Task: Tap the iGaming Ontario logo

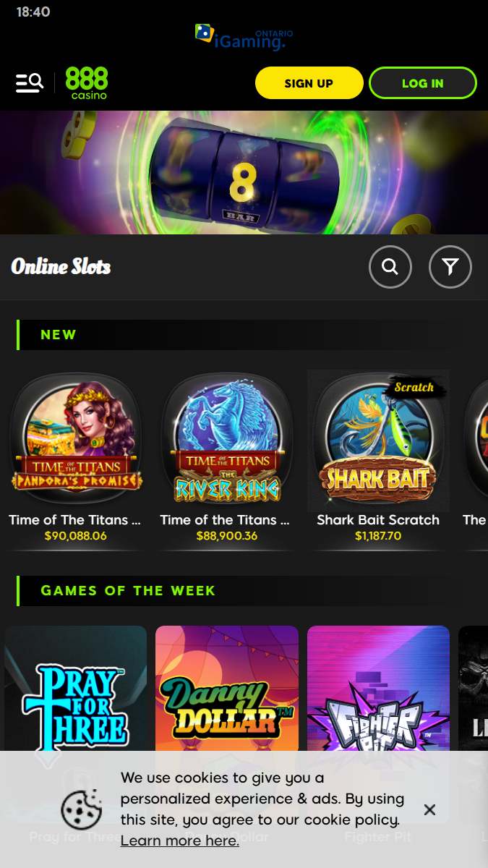Action: pos(244,38)
